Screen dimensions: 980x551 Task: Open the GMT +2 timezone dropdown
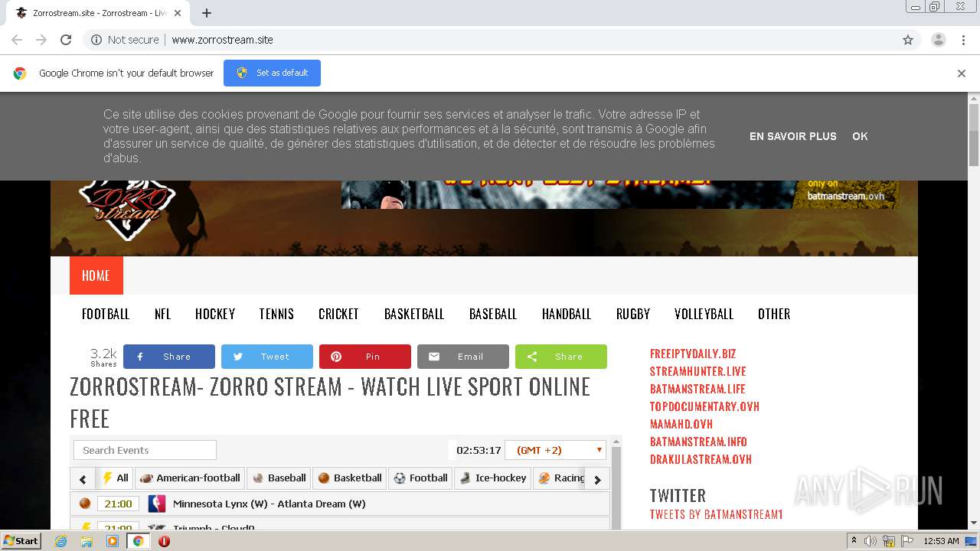tap(556, 450)
